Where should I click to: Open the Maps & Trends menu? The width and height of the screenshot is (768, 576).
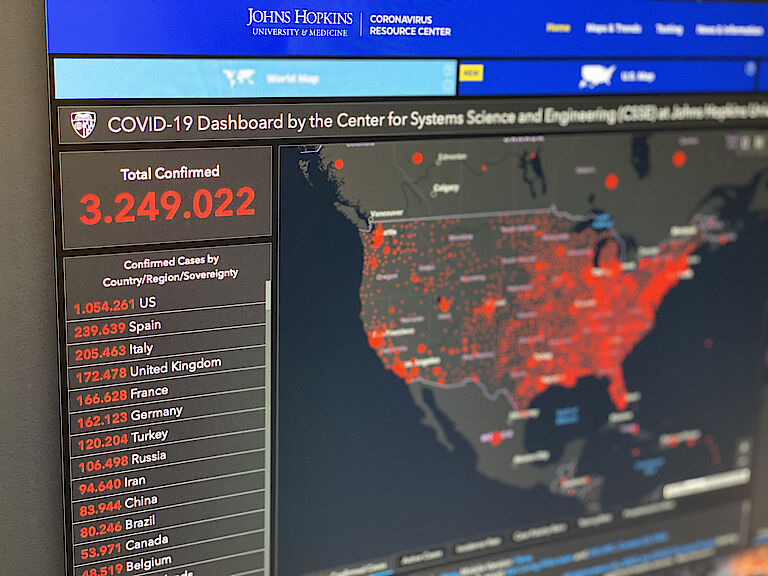click(x=613, y=28)
